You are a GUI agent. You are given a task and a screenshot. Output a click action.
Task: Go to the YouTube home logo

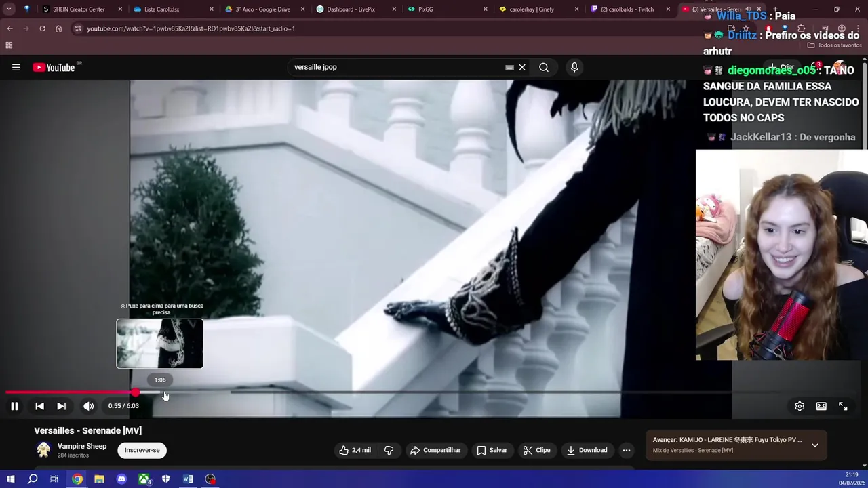click(54, 67)
